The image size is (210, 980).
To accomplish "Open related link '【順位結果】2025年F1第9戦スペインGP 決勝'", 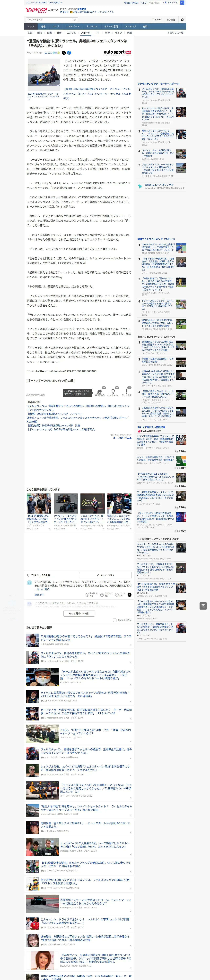I will [53, 425].
